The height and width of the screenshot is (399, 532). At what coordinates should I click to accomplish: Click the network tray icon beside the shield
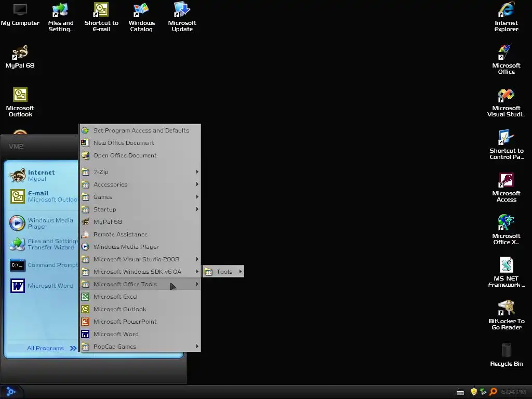tap(483, 392)
